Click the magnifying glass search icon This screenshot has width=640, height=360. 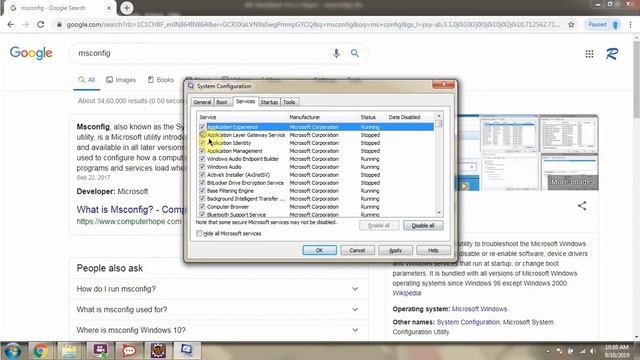[x=355, y=53]
